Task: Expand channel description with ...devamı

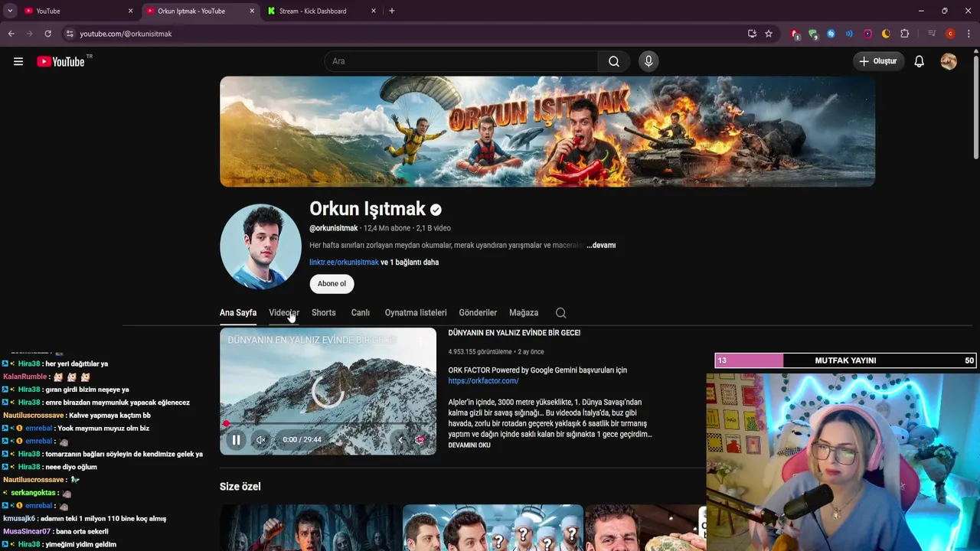Action: pos(601,245)
